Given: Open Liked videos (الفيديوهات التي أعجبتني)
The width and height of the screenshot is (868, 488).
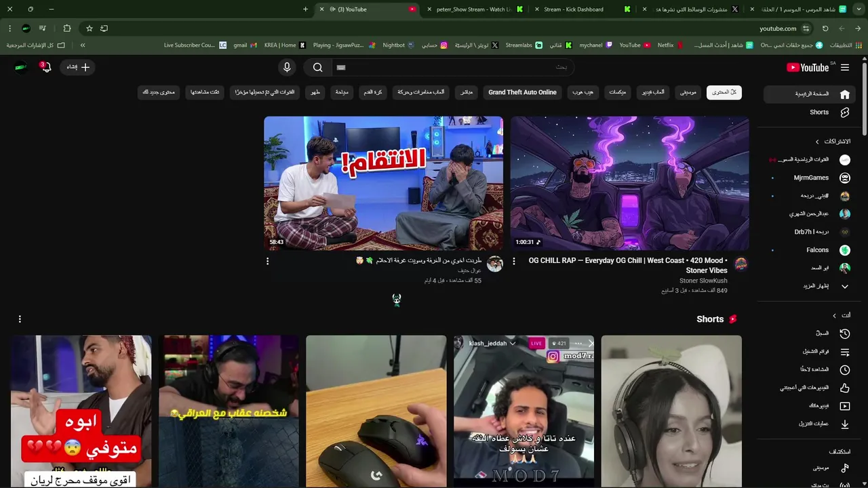Looking at the screenshot, I should 808,388.
